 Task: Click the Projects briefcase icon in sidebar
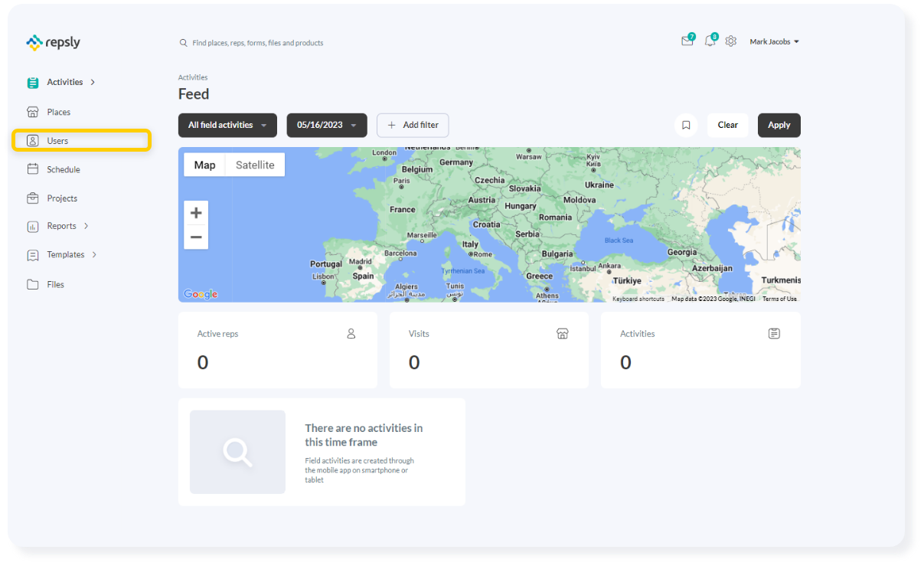(33, 198)
